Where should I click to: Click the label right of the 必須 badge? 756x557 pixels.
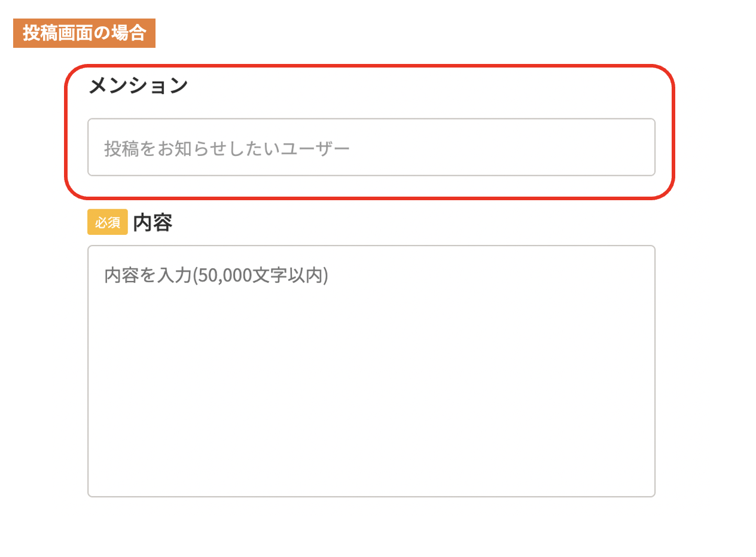tap(153, 222)
